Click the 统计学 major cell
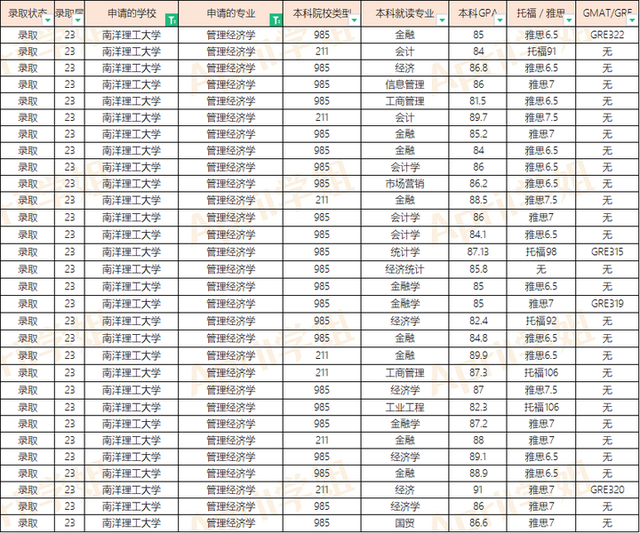640x533 pixels. point(405,252)
